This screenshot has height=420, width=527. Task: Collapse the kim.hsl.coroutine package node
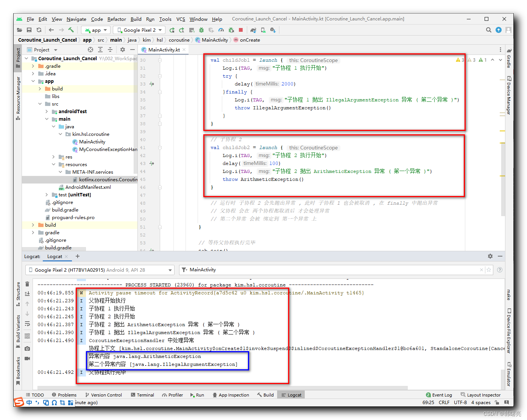tap(60, 134)
